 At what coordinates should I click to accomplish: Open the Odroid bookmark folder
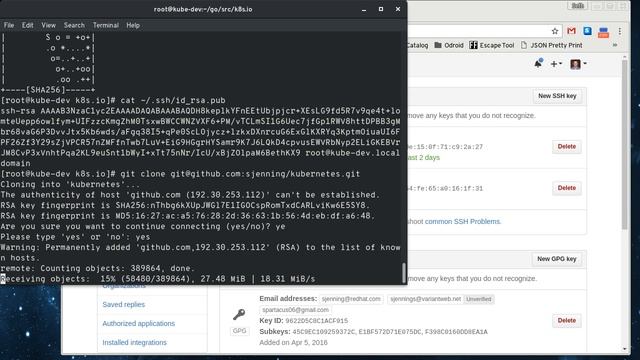[x=449, y=45]
